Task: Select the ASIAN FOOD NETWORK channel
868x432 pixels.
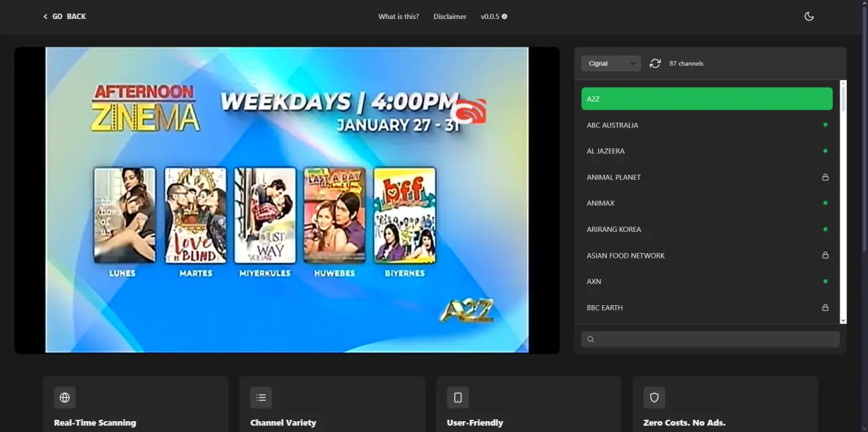Action: tap(707, 255)
